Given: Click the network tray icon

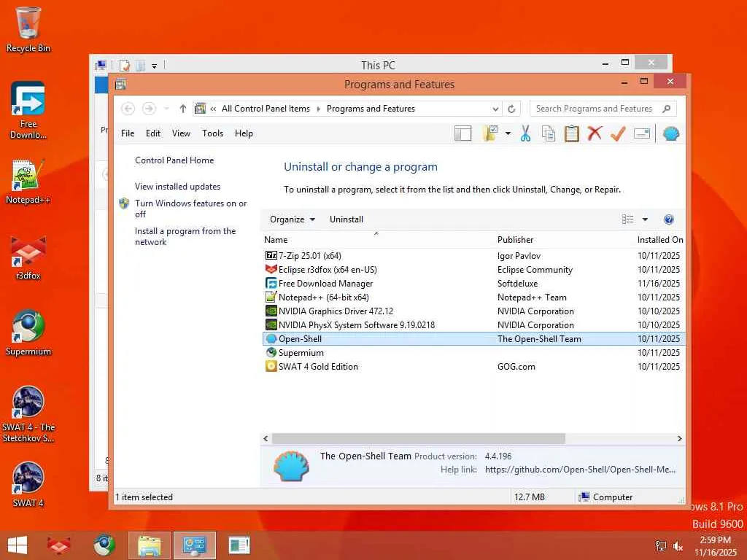Looking at the screenshot, I should 660,546.
